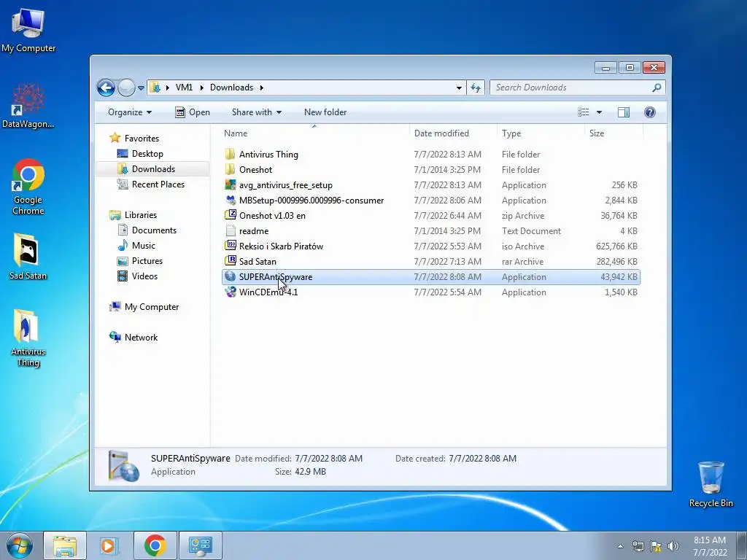Expand the arrow after VM1 breadcrumb
This screenshot has height=560, width=747.
tap(201, 87)
